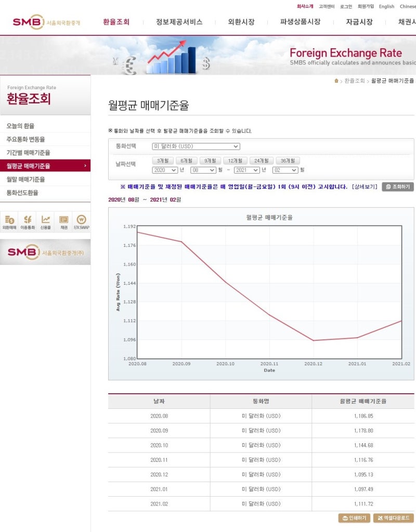The height and width of the screenshot is (532, 416).
Task: Click the 로그인 top link
Action: (346, 6)
